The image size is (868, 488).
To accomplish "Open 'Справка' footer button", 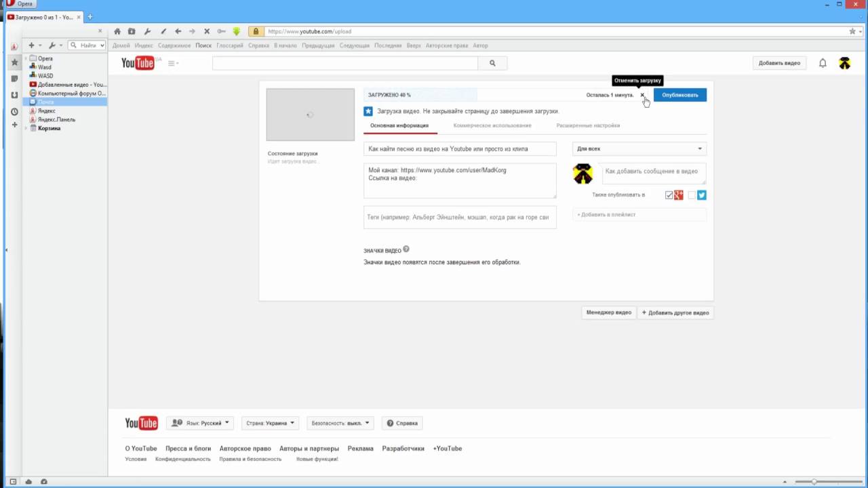I will pos(402,423).
